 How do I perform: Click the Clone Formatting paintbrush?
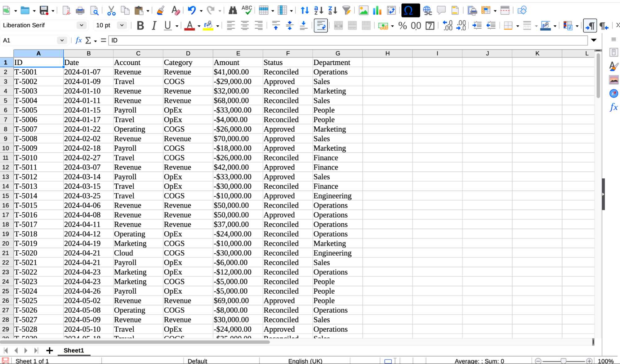[x=160, y=11]
